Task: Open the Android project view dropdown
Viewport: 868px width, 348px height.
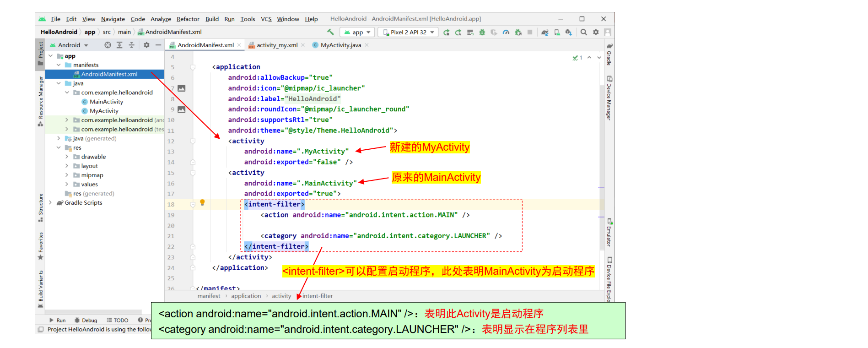Action: (69, 45)
